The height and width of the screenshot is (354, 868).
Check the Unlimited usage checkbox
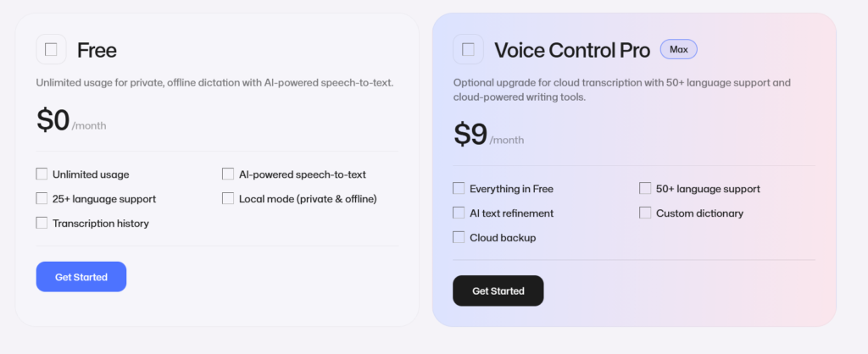click(42, 174)
